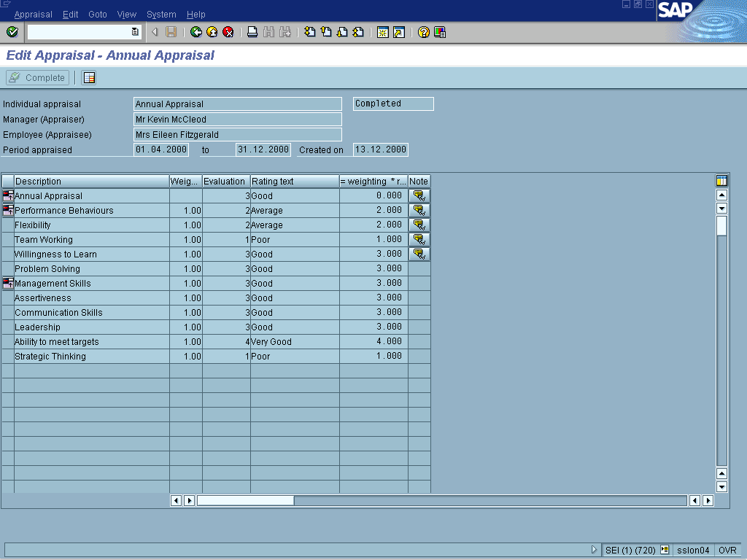Click the Manager field Mr Kevin McCleod
This screenshot has height=560, width=747.
pyautogui.click(x=238, y=119)
